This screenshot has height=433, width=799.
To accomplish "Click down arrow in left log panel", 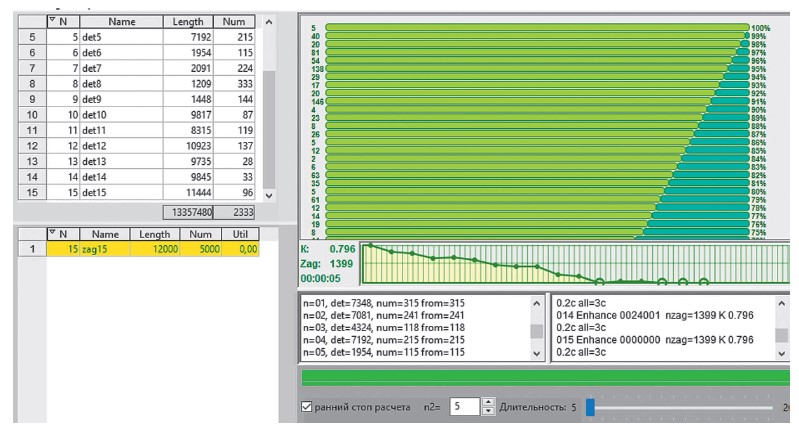I will pos(537,353).
